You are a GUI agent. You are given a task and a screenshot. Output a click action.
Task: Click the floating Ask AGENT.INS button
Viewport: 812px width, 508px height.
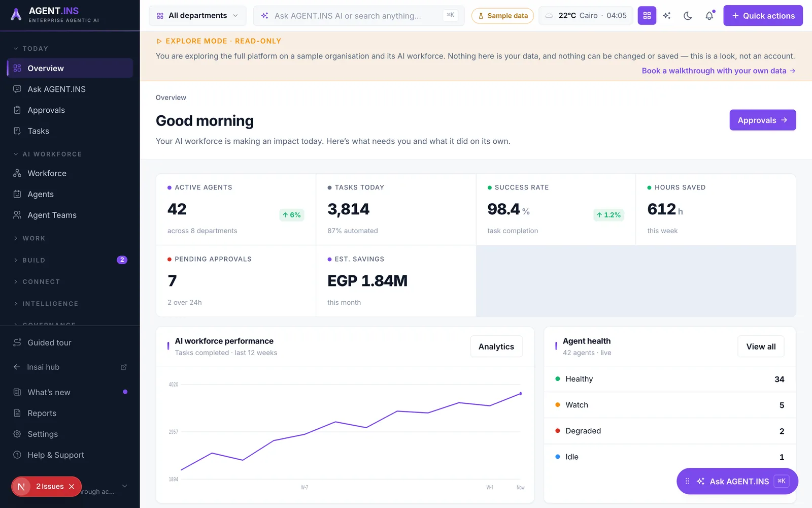pos(737,481)
